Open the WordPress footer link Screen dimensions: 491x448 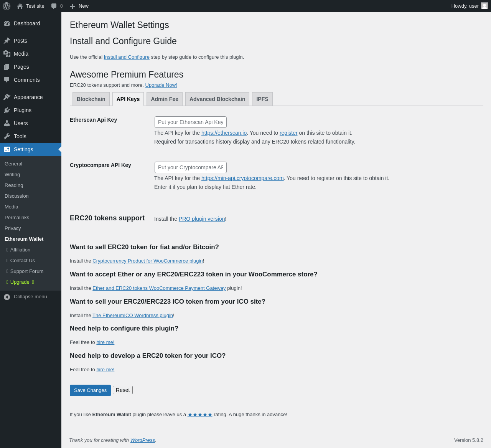(x=143, y=440)
